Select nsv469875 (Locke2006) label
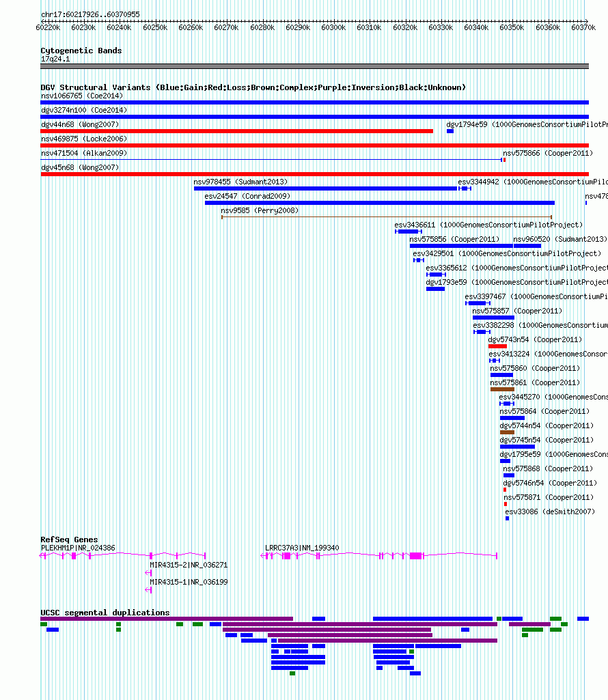The image size is (608, 700). (x=84, y=139)
